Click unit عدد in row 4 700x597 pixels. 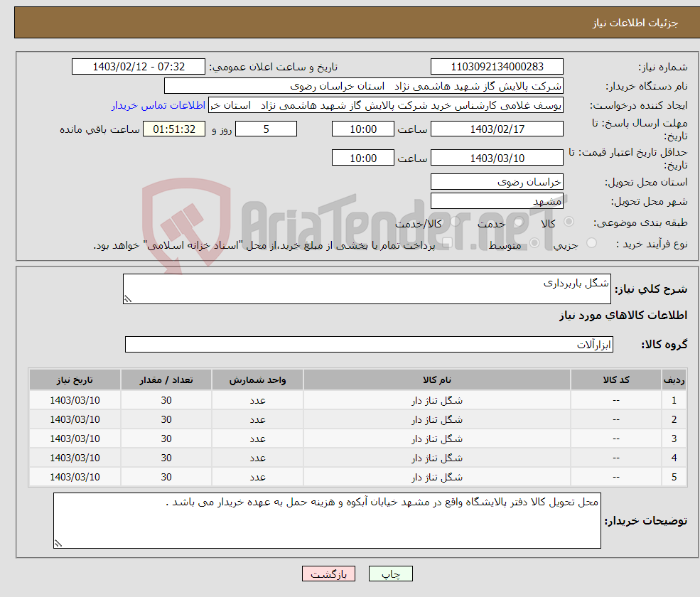tap(257, 458)
